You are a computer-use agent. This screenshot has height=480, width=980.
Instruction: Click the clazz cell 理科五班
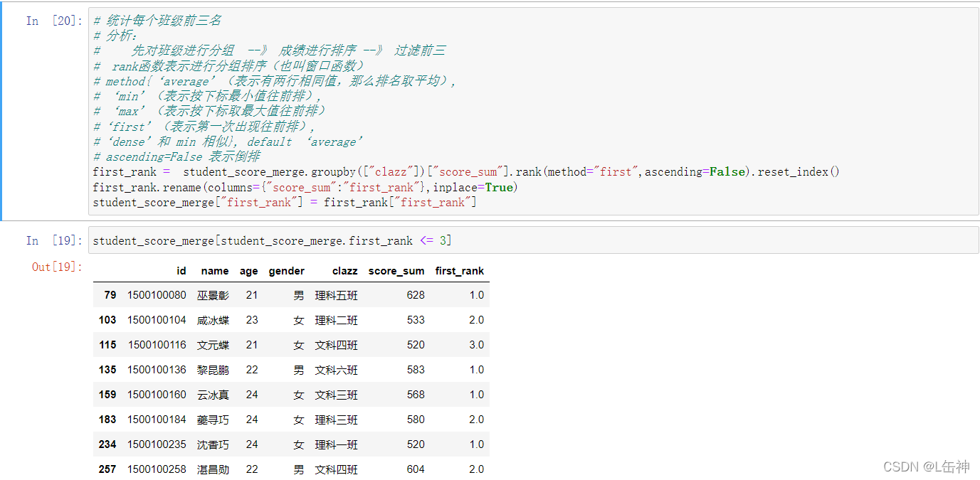(337, 295)
